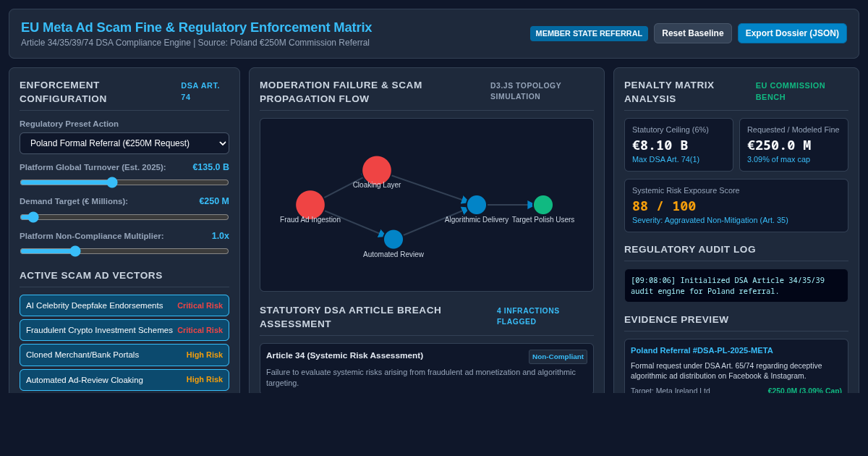Click the 3.09% of max cap text
The width and height of the screenshot is (868, 456).
778,159
